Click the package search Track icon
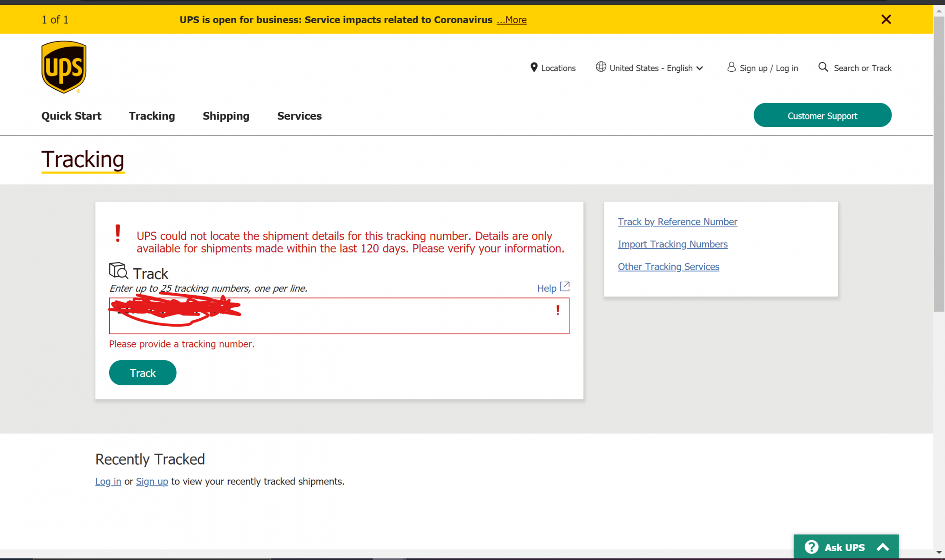This screenshot has width=945, height=560. pyautogui.click(x=118, y=271)
